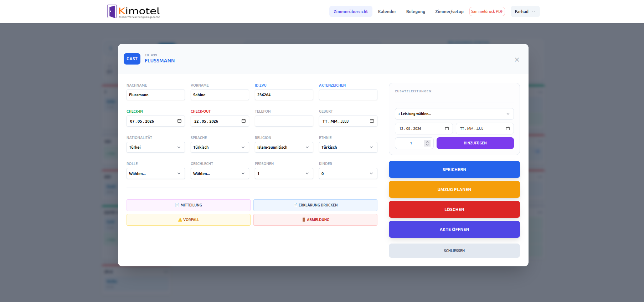Viewport: 644px width, 302px height.
Task: Open the Geschlecht dropdown
Action: (x=220, y=174)
